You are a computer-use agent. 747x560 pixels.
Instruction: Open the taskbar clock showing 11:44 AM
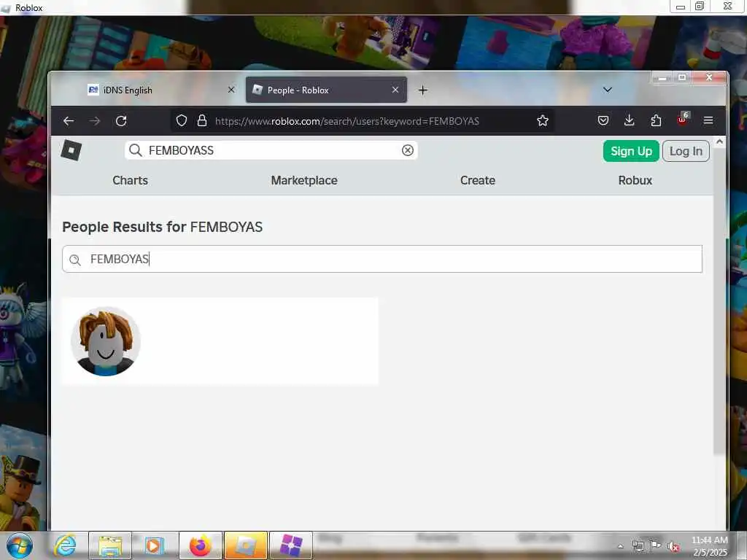710,546
